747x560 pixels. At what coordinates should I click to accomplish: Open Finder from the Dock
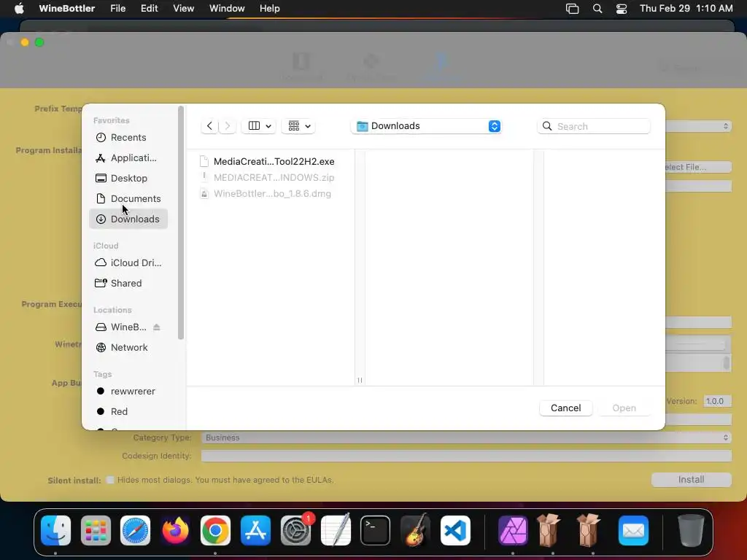(x=55, y=531)
